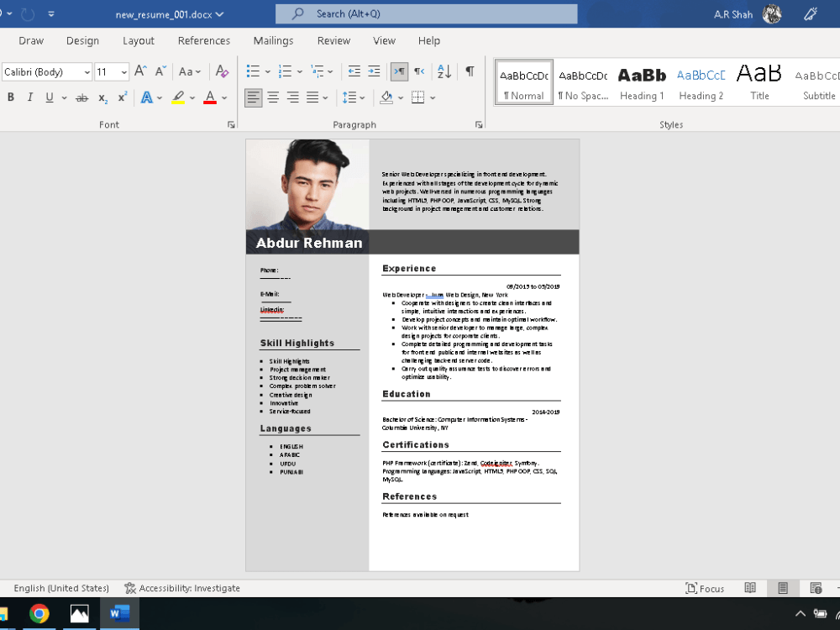
Task: Open the Draw tab
Action: [31, 40]
